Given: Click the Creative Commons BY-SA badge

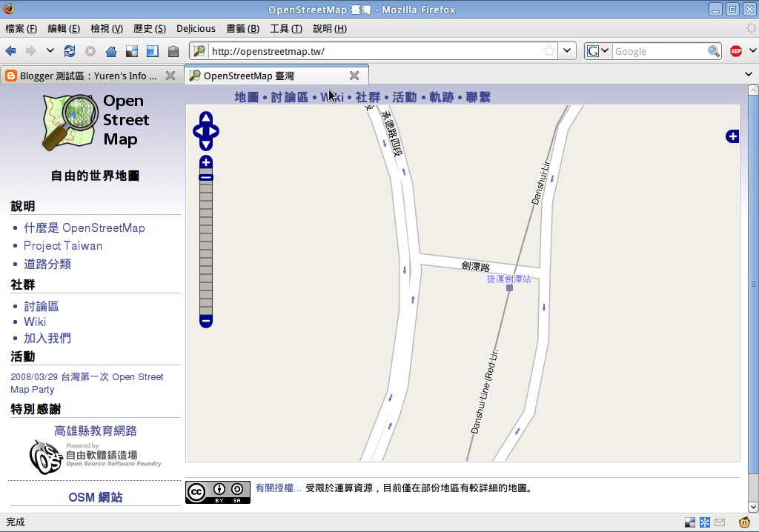Looking at the screenshot, I should (x=218, y=492).
